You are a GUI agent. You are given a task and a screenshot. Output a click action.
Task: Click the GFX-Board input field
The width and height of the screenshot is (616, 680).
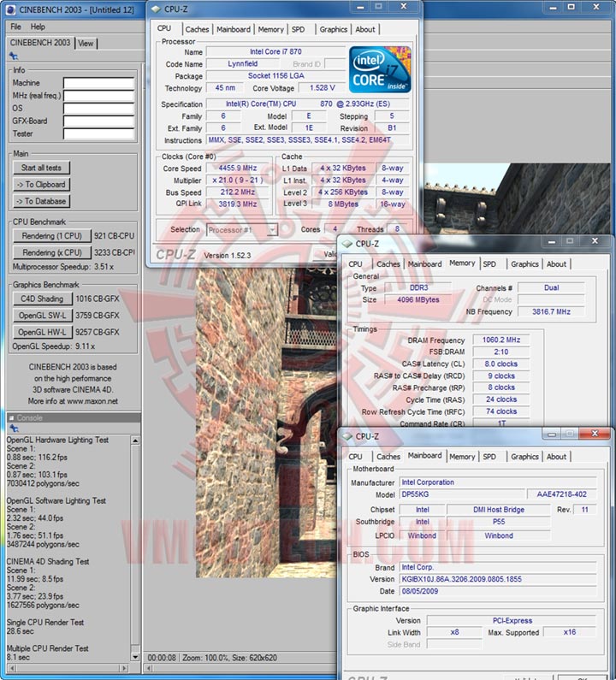click(99, 121)
